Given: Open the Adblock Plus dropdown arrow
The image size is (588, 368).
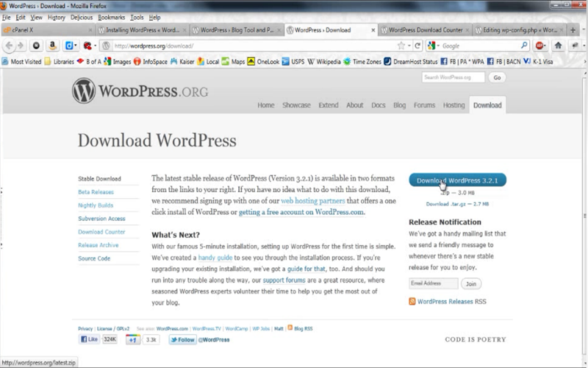Looking at the screenshot, I should [x=545, y=46].
